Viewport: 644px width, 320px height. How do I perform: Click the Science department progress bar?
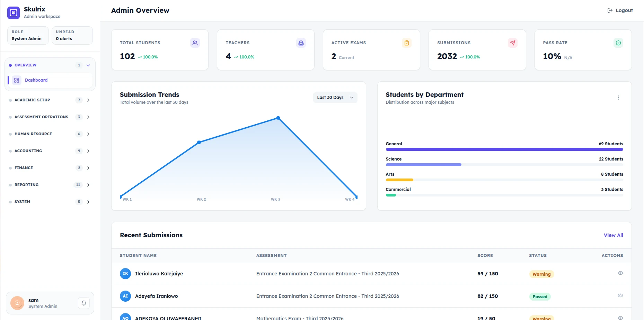(x=504, y=165)
